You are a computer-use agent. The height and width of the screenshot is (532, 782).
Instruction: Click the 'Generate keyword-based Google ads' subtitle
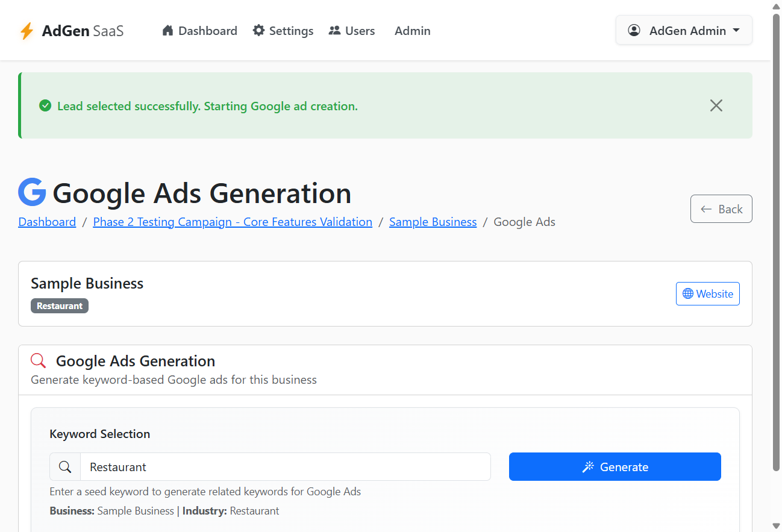(x=174, y=380)
